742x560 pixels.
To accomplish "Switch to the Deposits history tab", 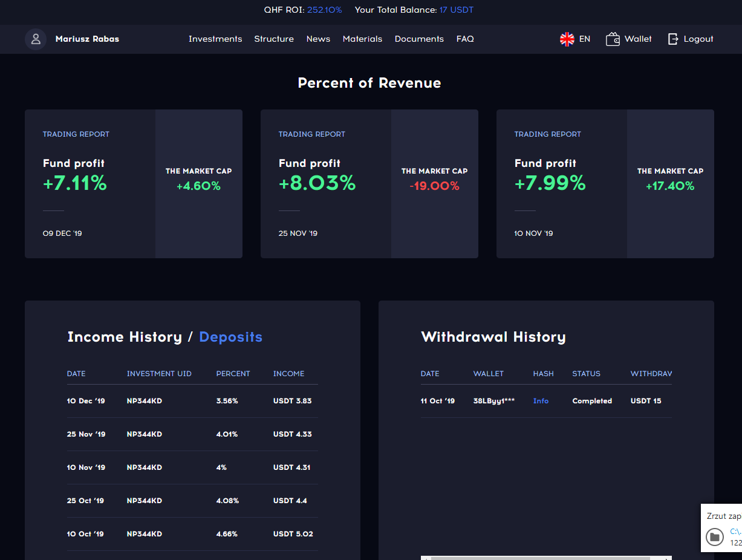I will (230, 337).
